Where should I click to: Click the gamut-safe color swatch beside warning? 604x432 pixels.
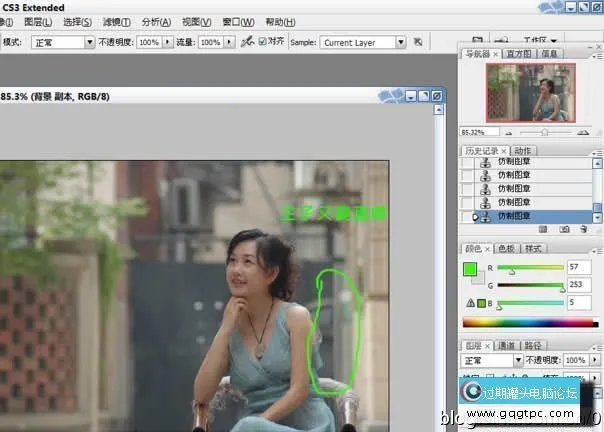coord(482,303)
